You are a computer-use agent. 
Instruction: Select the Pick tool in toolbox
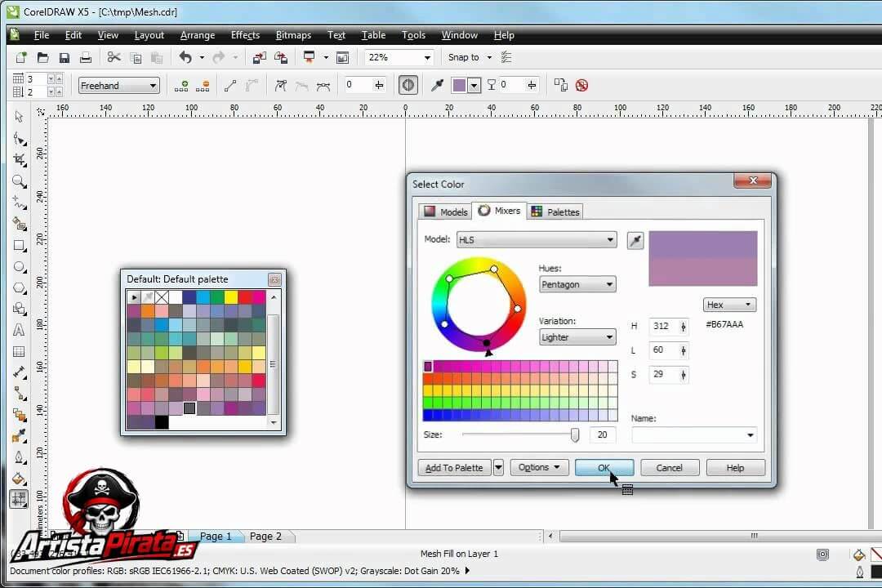[19, 117]
